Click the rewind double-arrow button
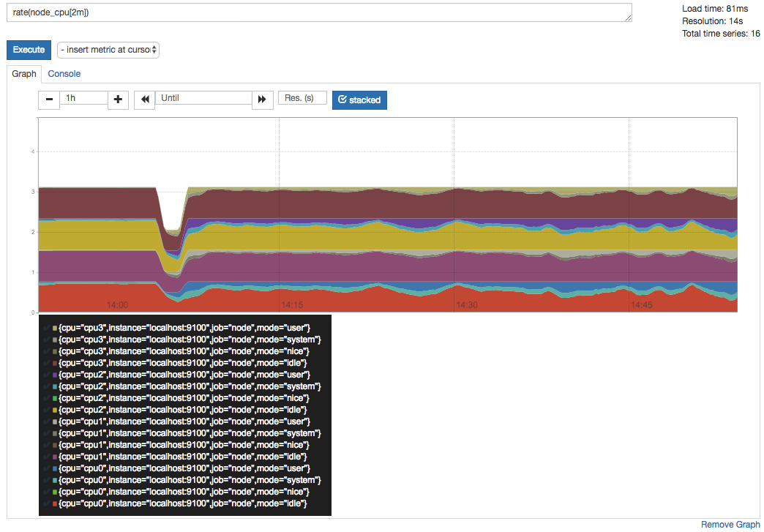This screenshot has width=764, height=532. pyautogui.click(x=145, y=100)
